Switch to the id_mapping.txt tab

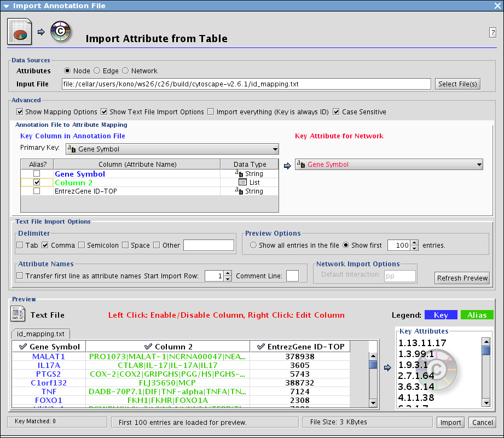40,334
